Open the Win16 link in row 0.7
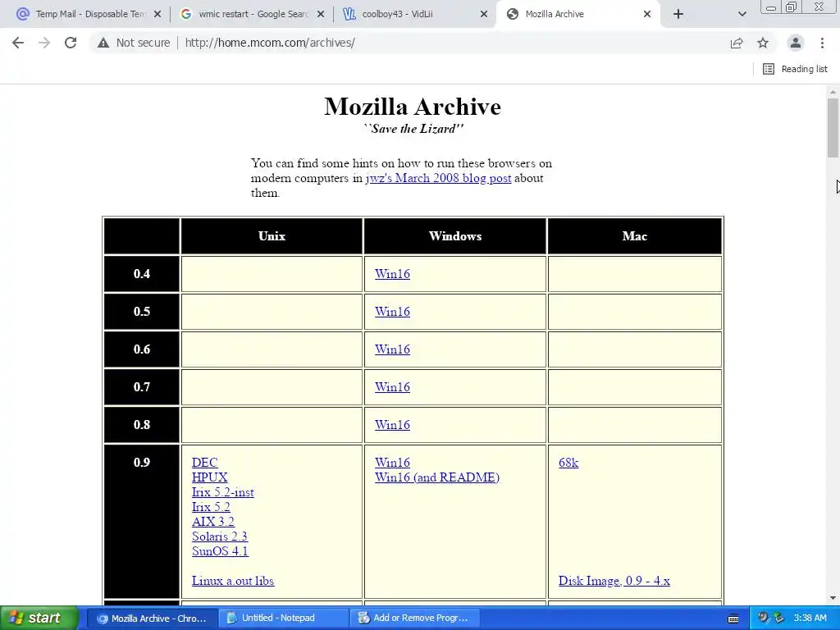 [392, 387]
